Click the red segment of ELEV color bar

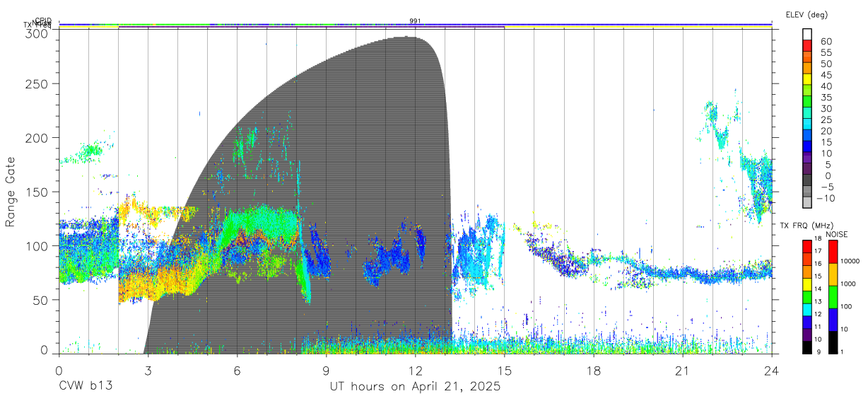[807, 46]
